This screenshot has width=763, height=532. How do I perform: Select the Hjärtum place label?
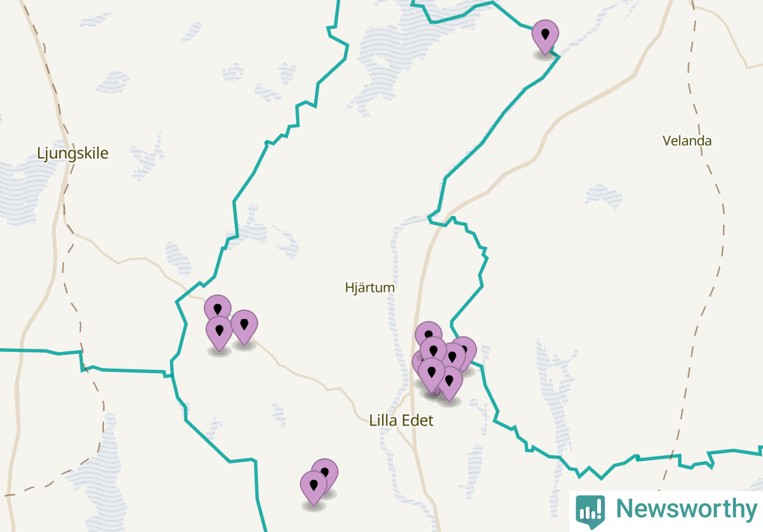(x=370, y=288)
